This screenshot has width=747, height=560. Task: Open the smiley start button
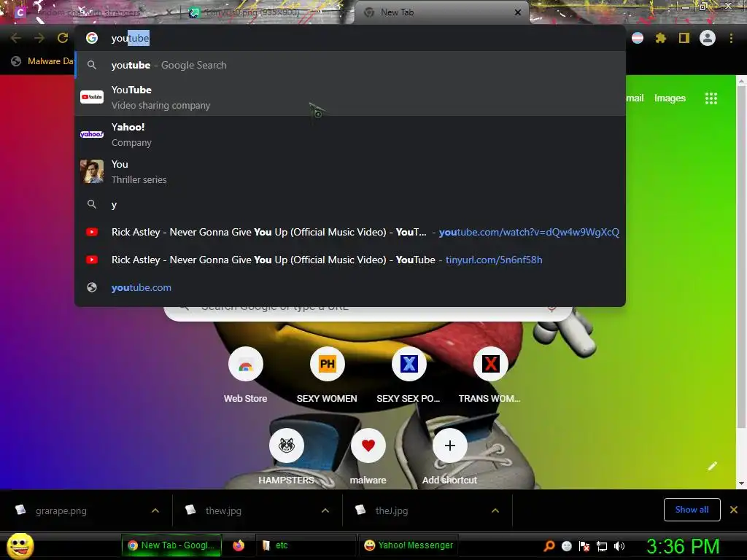click(20, 545)
